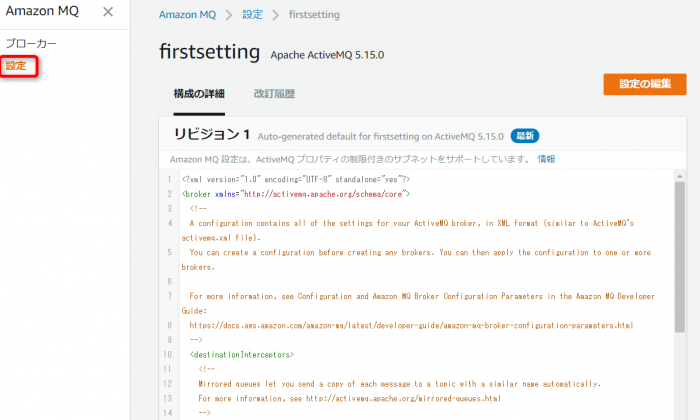
Task: Click the 設定の編集 button
Action: tap(645, 84)
